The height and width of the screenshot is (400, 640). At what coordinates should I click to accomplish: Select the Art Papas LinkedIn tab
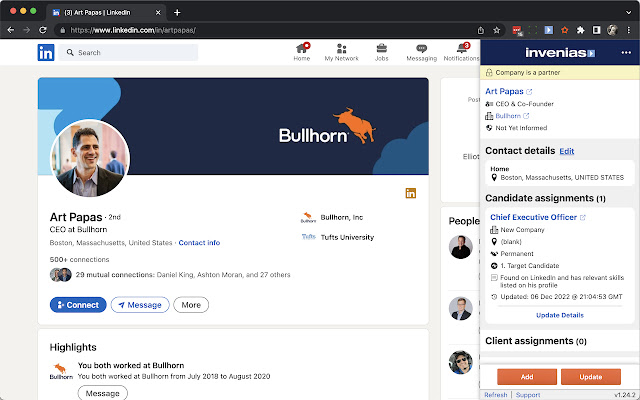point(106,13)
